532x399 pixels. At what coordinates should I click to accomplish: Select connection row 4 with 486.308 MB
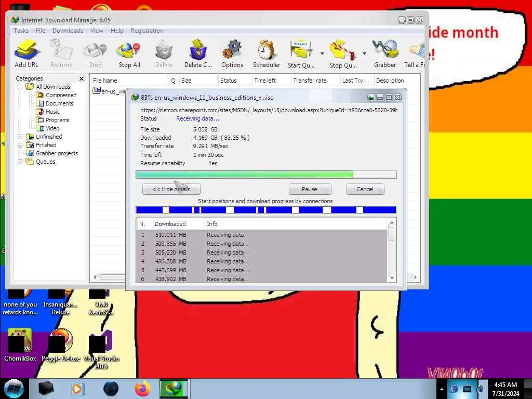tap(261, 261)
